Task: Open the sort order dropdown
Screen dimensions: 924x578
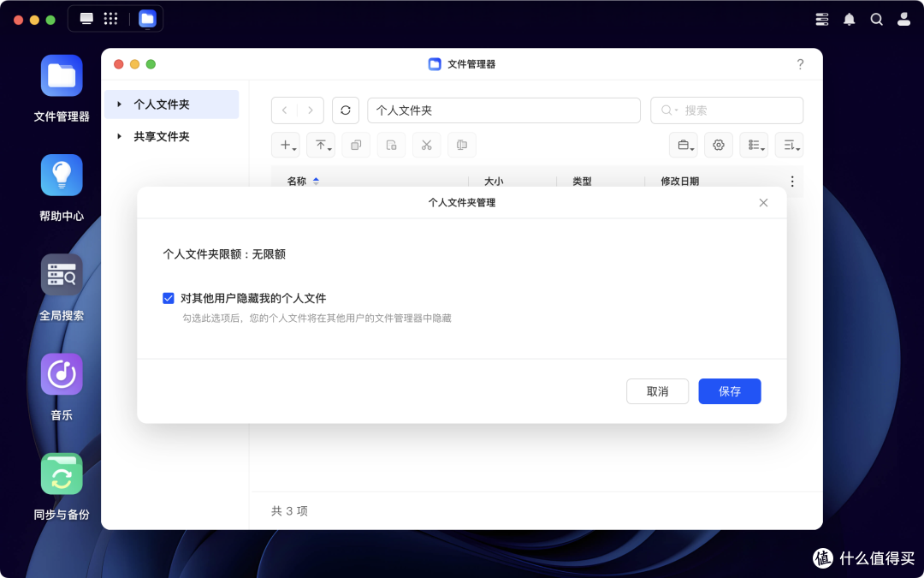Action: 789,145
